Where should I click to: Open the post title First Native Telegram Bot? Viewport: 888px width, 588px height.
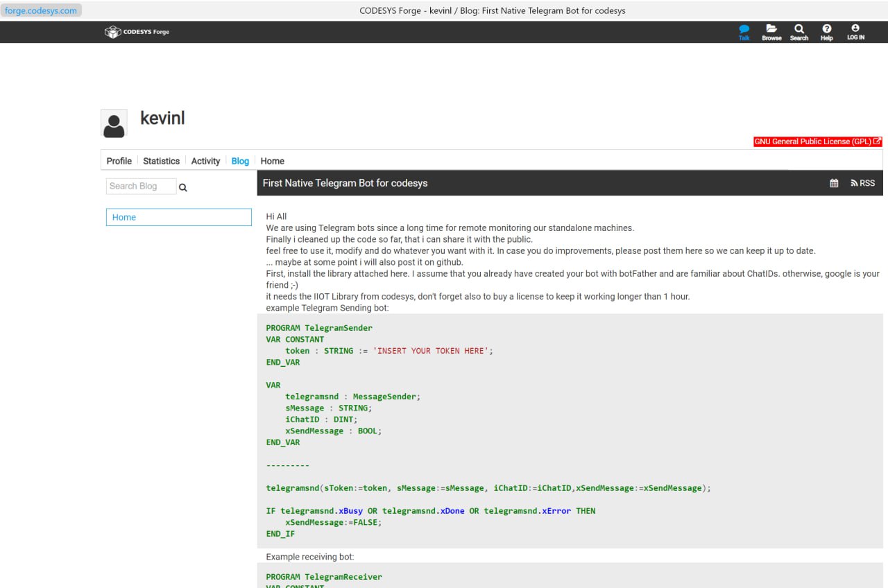[x=345, y=183]
